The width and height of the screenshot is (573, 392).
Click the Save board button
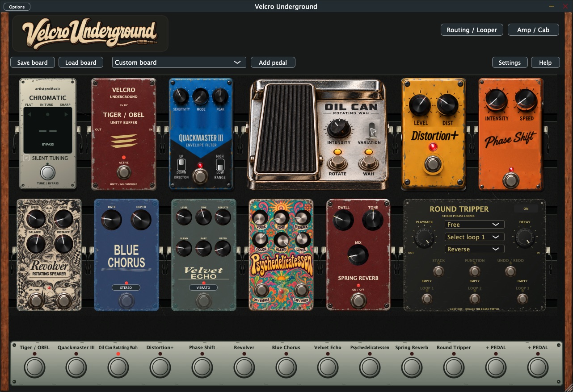coord(33,63)
